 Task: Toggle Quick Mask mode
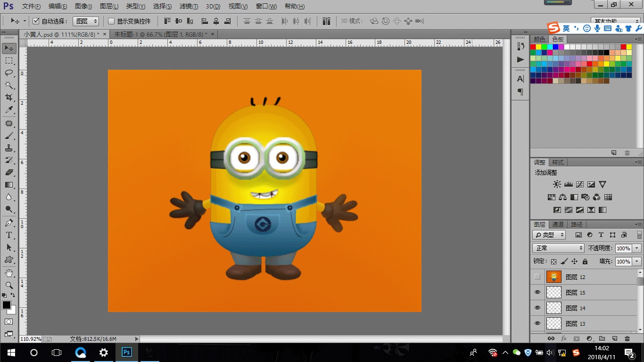pos(9,321)
